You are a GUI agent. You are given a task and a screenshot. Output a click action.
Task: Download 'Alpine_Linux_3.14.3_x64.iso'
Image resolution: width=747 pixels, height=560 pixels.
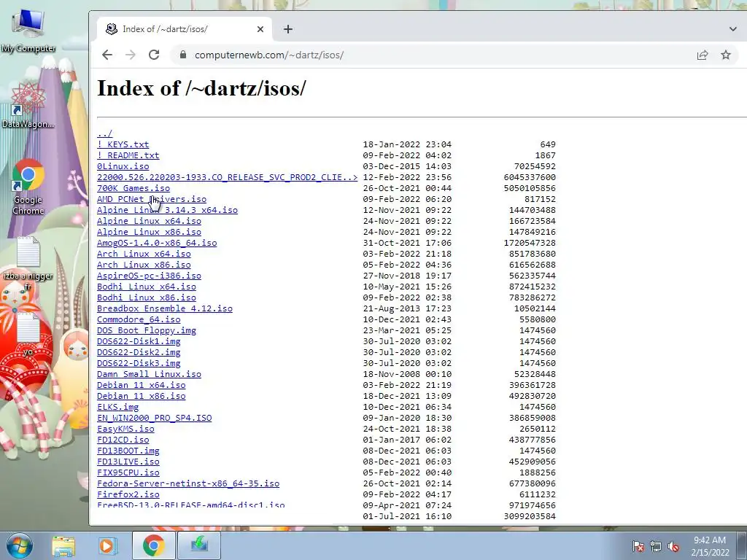(x=167, y=210)
